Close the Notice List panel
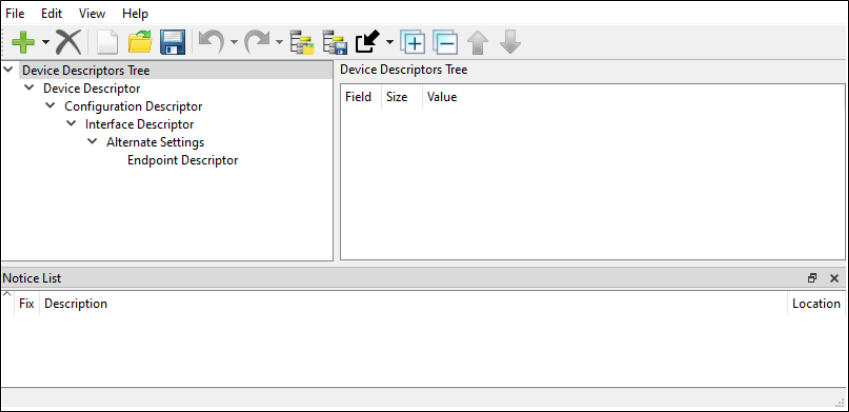849x412 pixels. click(x=834, y=278)
